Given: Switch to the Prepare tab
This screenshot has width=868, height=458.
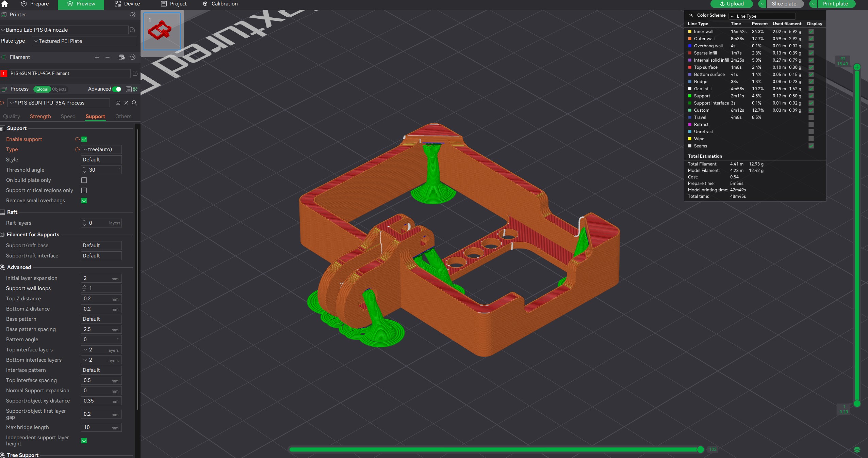Looking at the screenshot, I should 35,4.
